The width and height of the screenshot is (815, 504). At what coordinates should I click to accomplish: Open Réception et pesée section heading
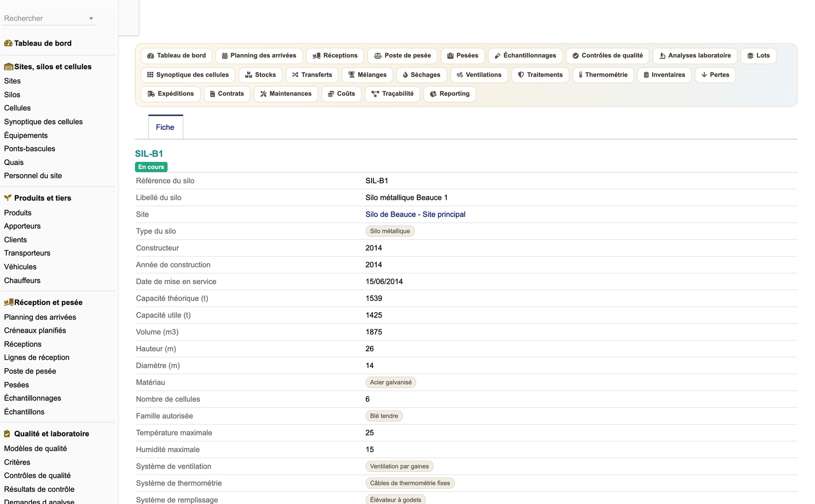(49, 302)
